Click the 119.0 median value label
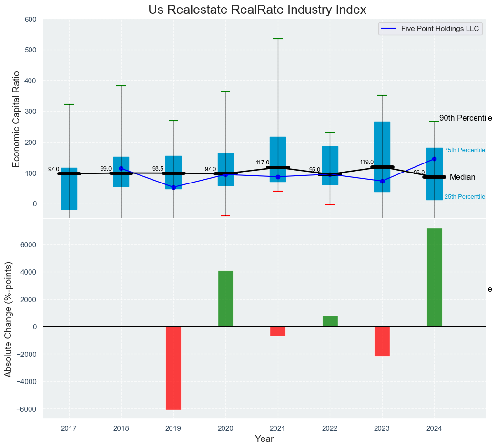 [366, 162]
